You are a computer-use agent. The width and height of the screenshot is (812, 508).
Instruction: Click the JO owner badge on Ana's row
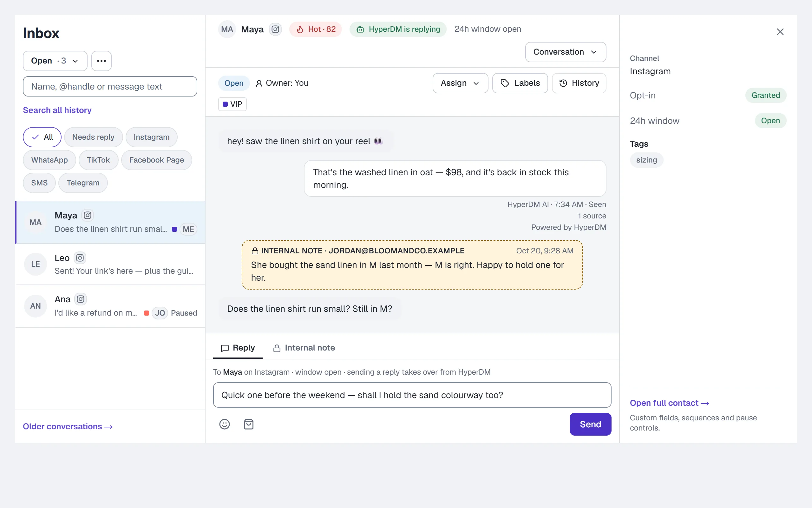[x=160, y=313]
